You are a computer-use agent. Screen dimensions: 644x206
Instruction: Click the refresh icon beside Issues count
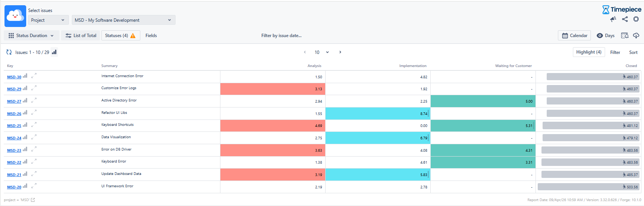pyautogui.click(x=9, y=52)
